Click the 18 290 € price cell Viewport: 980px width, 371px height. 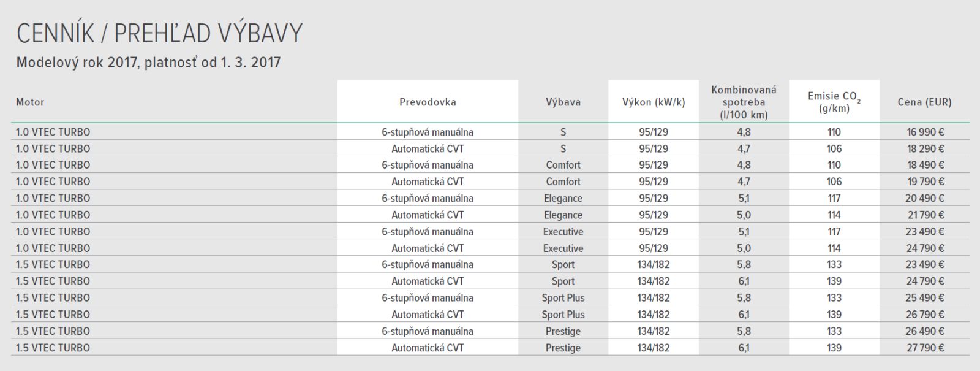tap(925, 148)
